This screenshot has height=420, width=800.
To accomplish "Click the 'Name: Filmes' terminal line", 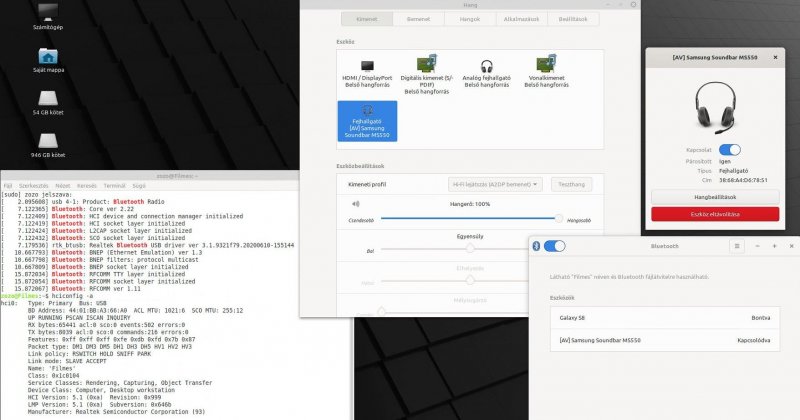I will click(x=52, y=368).
